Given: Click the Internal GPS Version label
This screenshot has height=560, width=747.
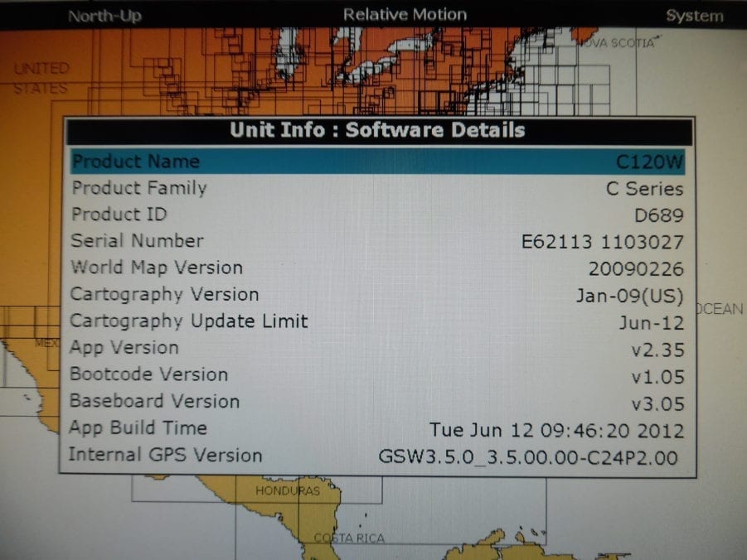Looking at the screenshot, I should click(165, 455).
